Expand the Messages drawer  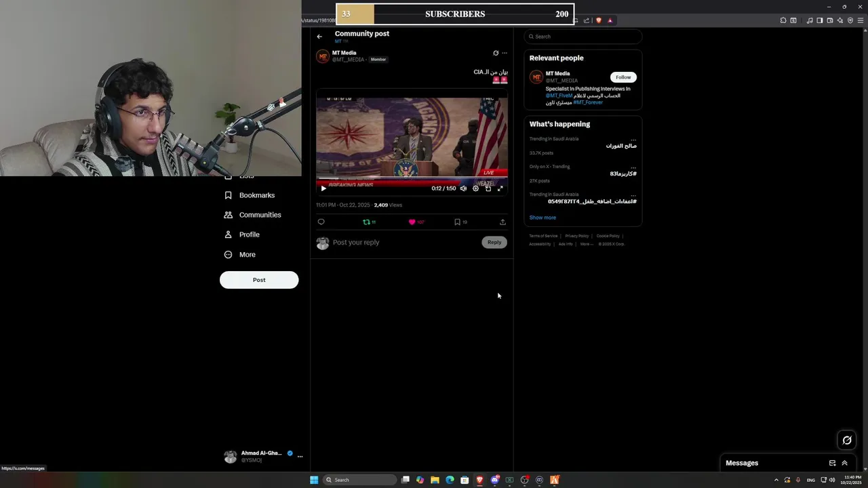[844, 463]
